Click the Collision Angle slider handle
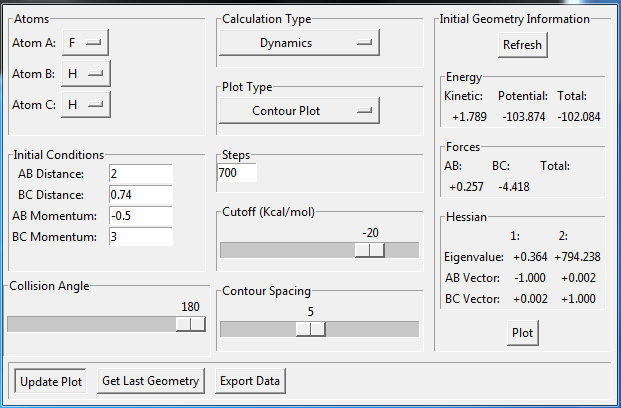Viewport: 621px width, 408px height. tap(190, 324)
